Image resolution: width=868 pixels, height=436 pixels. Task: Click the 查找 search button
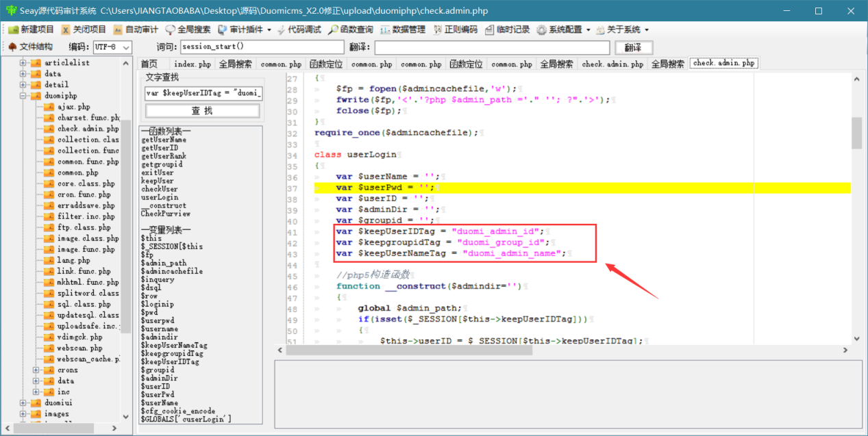click(x=202, y=111)
